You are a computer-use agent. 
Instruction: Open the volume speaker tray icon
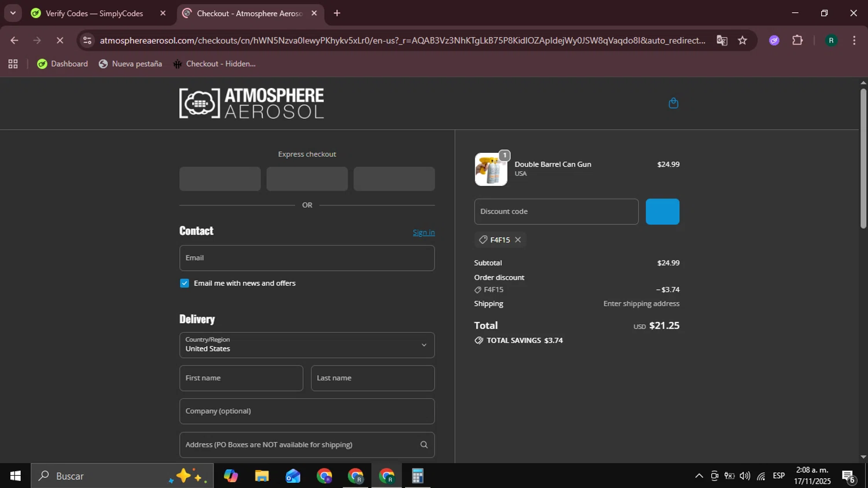coord(745,476)
